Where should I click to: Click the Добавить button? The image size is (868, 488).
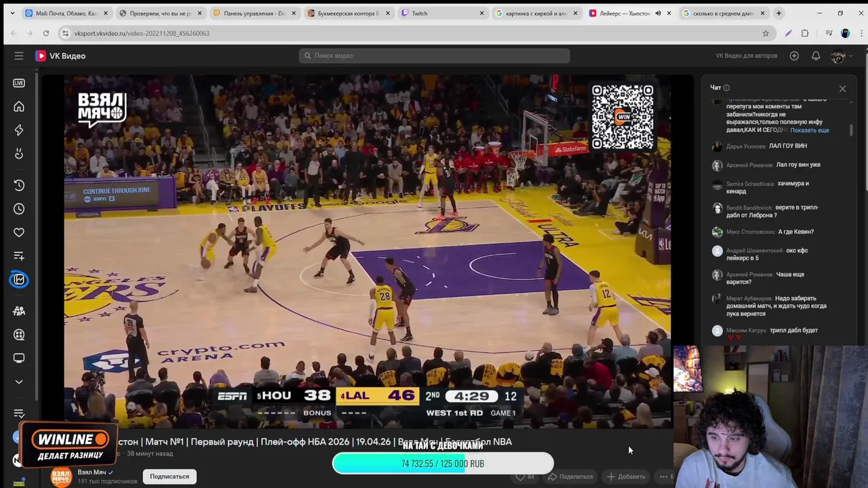[x=626, y=476]
